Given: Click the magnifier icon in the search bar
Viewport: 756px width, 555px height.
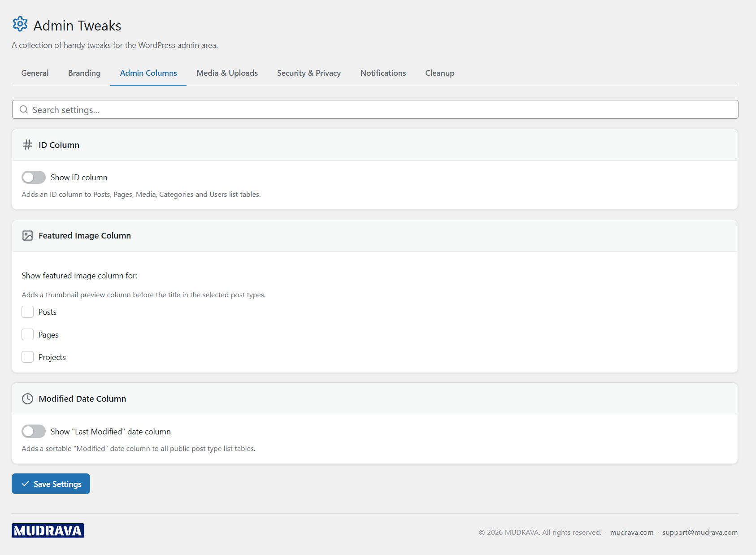Looking at the screenshot, I should [x=24, y=109].
